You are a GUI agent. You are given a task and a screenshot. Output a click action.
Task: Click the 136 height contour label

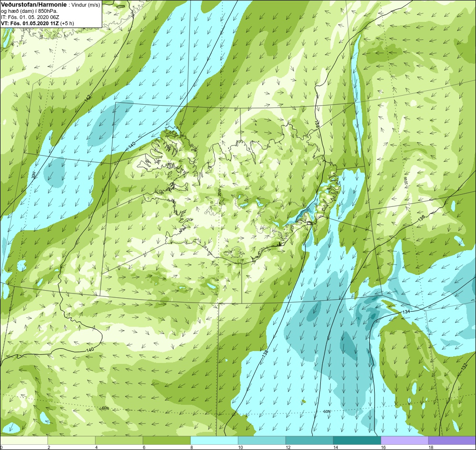[421, 218]
